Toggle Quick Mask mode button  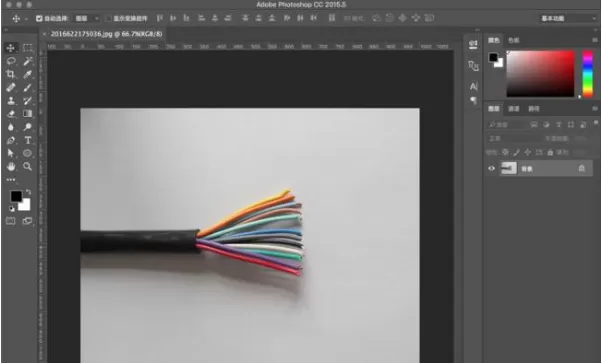[x=11, y=221]
